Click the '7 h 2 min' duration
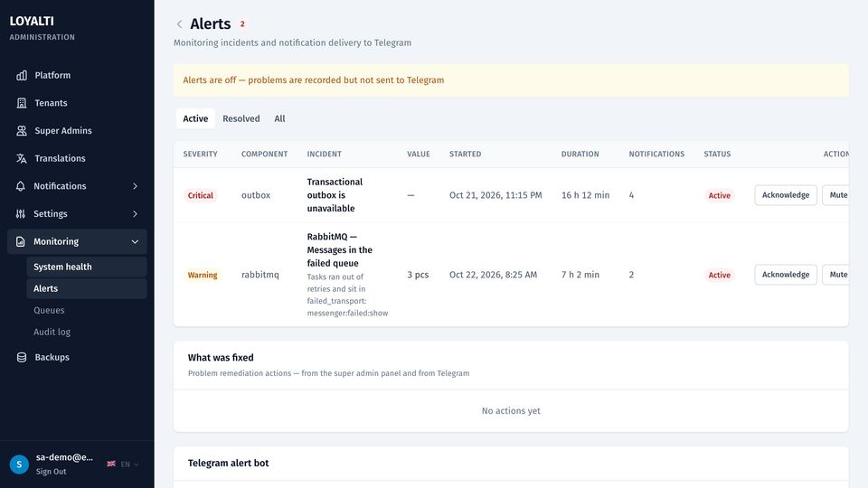Screen dimensions: 868x488 [x=580, y=275]
